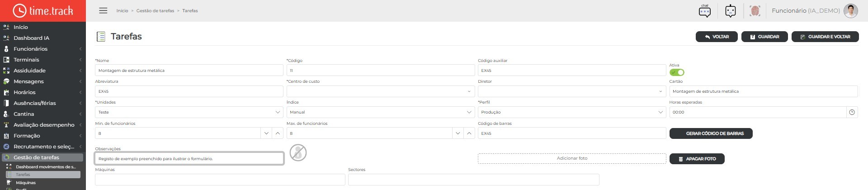Expand the Funcionários menu chevron

(80, 49)
